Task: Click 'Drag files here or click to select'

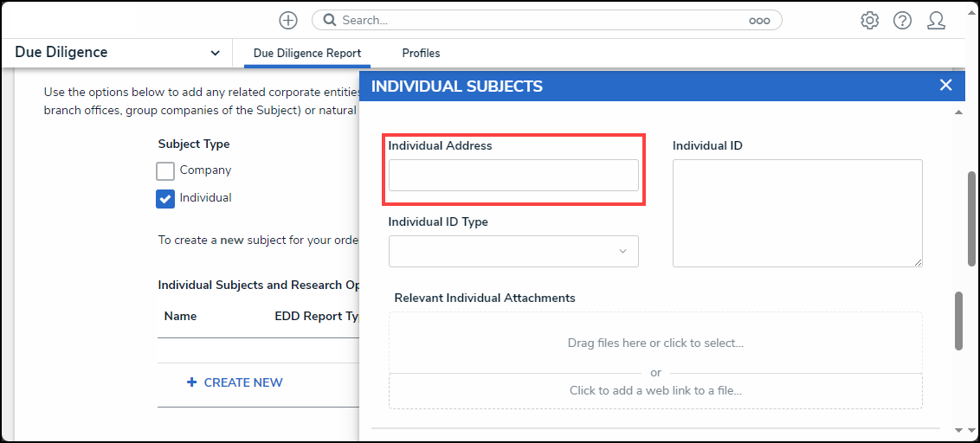Action: point(655,343)
